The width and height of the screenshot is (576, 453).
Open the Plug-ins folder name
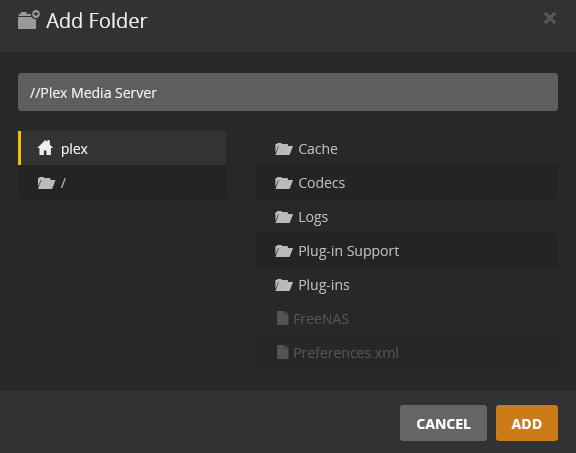(324, 285)
